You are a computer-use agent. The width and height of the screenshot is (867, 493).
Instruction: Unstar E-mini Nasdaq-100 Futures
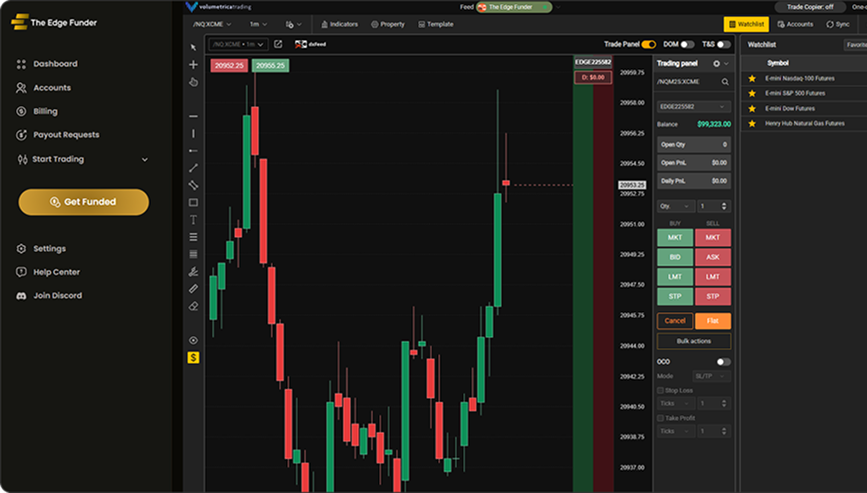tap(752, 78)
